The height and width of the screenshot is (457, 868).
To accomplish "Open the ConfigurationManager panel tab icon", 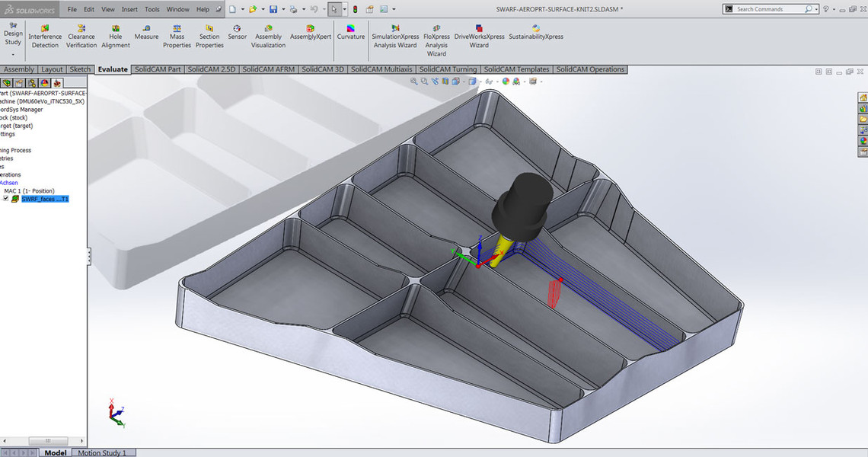I will 32,83.
